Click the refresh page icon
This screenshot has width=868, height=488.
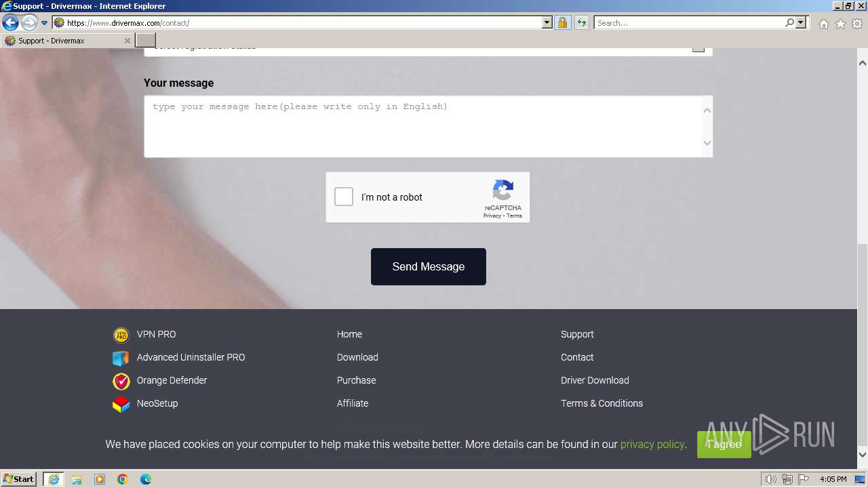coord(581,23)
